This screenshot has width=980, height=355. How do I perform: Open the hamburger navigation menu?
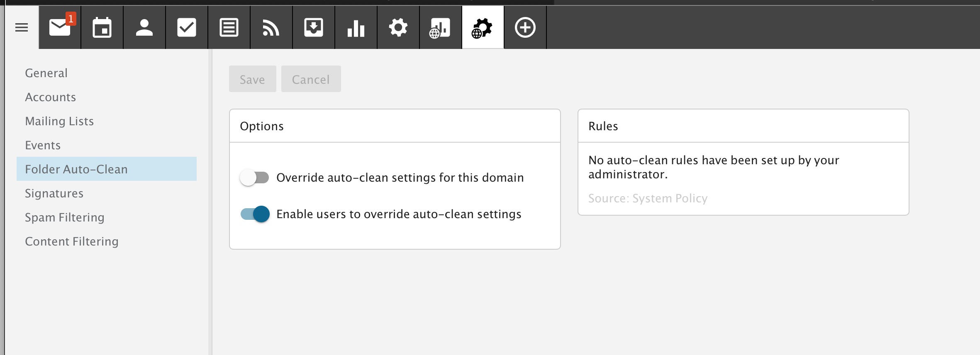(22, 27)
